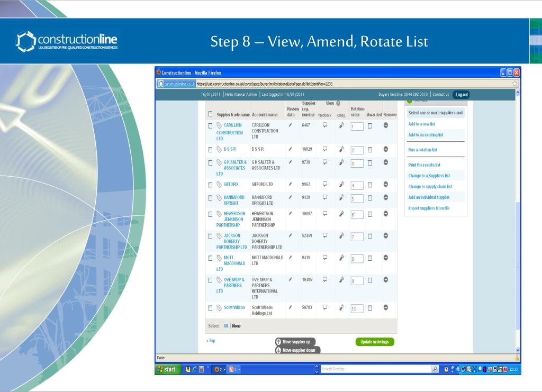Click the Firefox icon in title bar

(159, 72)
